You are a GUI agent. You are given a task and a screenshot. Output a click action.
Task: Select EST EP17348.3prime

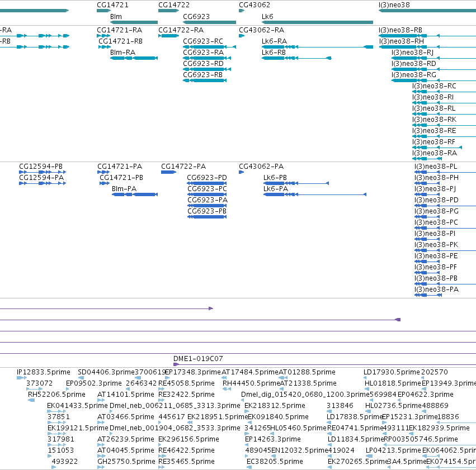(x=193, y=372)
